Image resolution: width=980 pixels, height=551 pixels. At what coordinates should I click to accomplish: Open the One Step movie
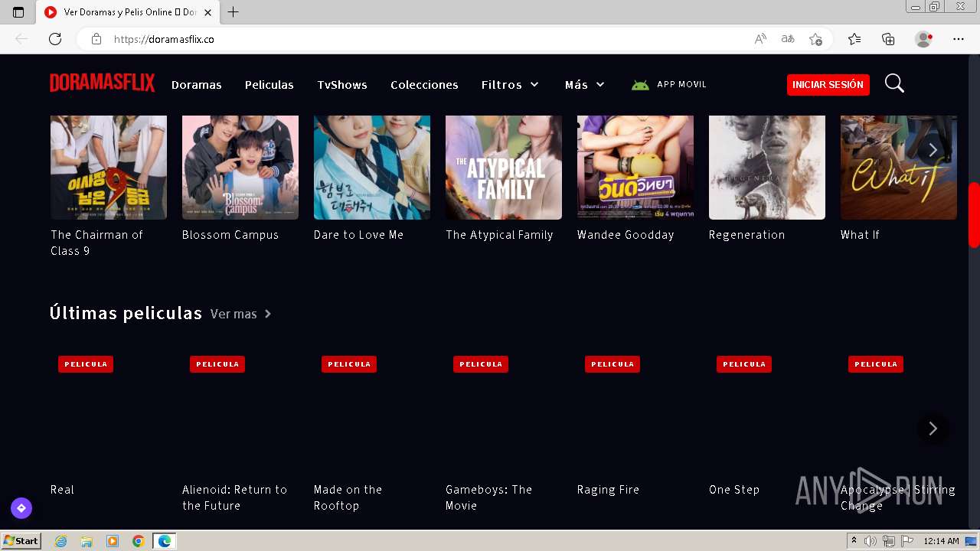(x=734, y=490)
